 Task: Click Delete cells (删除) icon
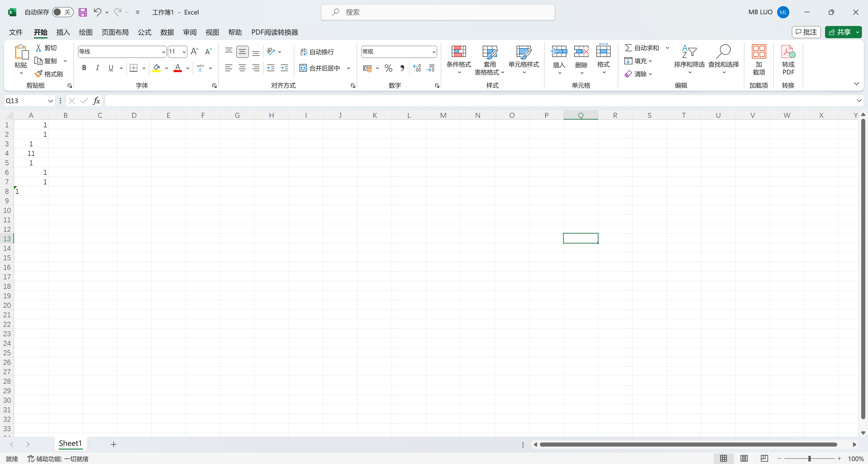[581, 52]
